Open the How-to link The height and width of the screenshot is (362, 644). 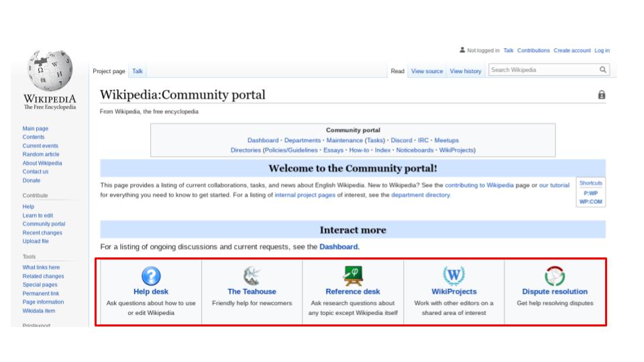pos(359,150)
